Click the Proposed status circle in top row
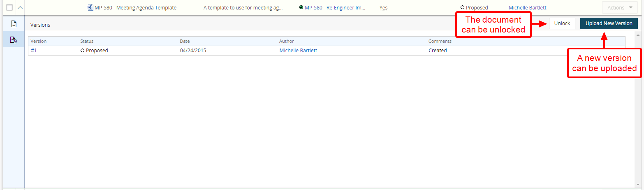644x190 pixels. pos(463,7)
